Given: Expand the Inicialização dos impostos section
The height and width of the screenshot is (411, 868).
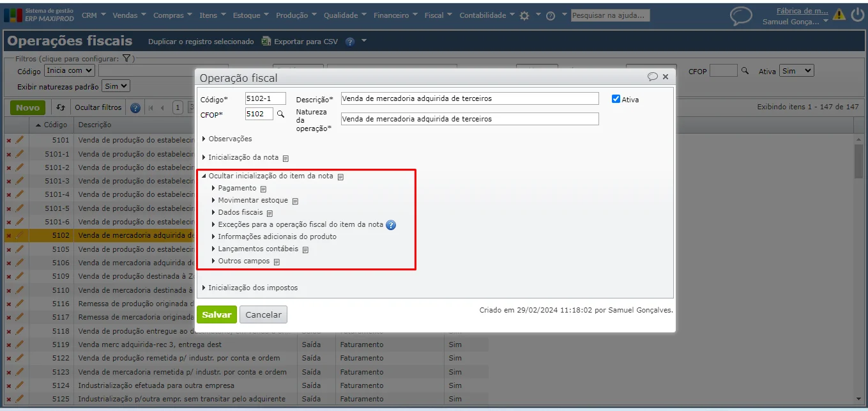Looking at the screenshot, I should pos(250,288).
